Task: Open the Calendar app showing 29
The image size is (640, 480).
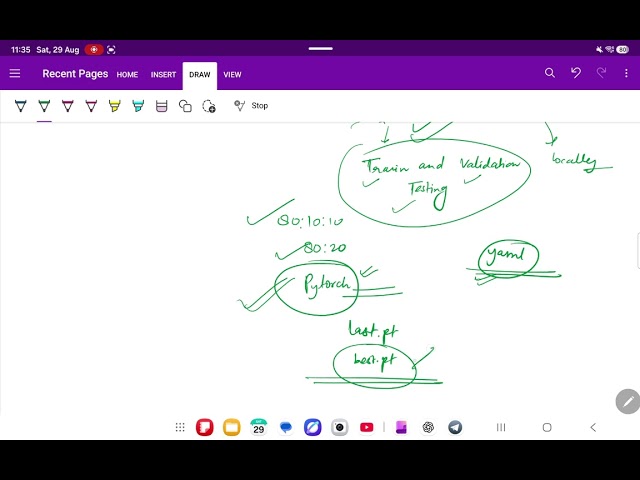Action: [258, 427]
